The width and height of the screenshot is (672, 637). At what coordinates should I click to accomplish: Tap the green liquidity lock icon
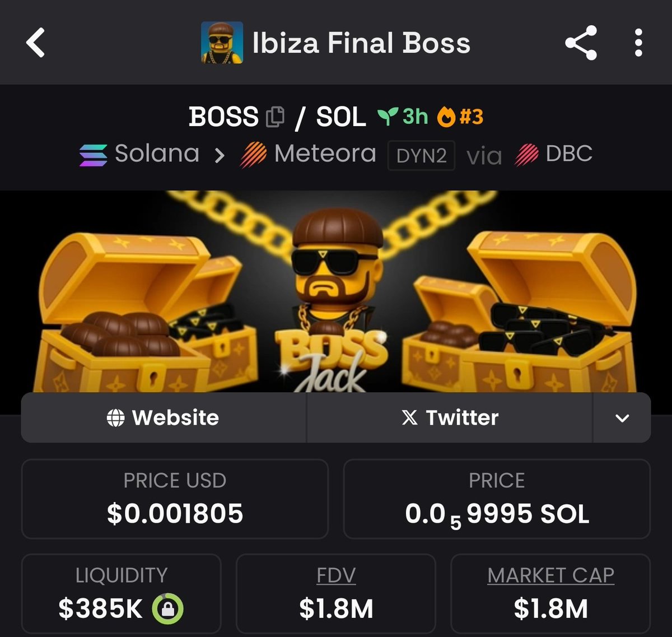[168, 609]
